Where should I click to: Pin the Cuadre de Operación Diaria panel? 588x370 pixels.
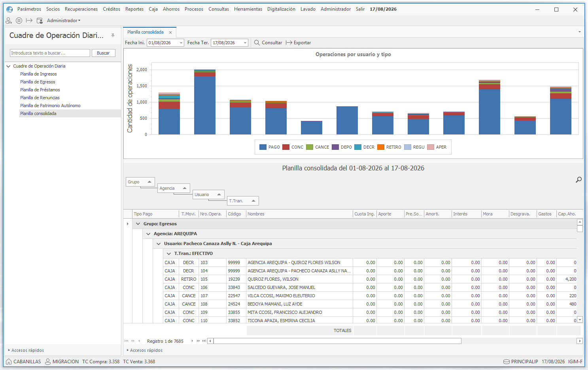pyautogui.click(x=113, y=36)
